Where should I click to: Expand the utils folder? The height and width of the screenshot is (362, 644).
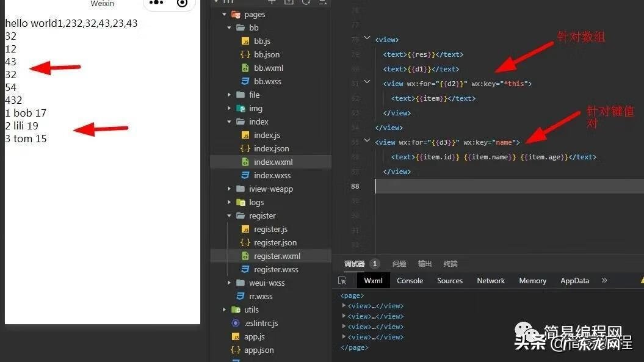tap(225, 310)
